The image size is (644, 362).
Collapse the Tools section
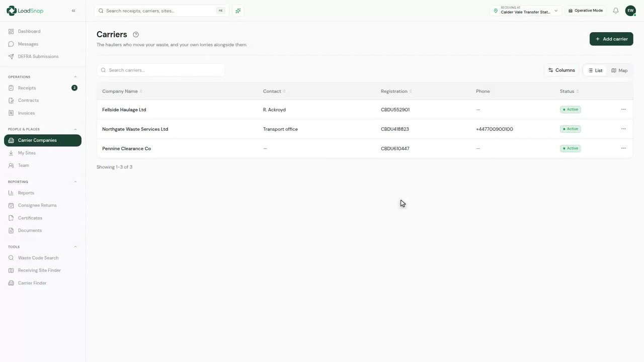tap(75, 247)
